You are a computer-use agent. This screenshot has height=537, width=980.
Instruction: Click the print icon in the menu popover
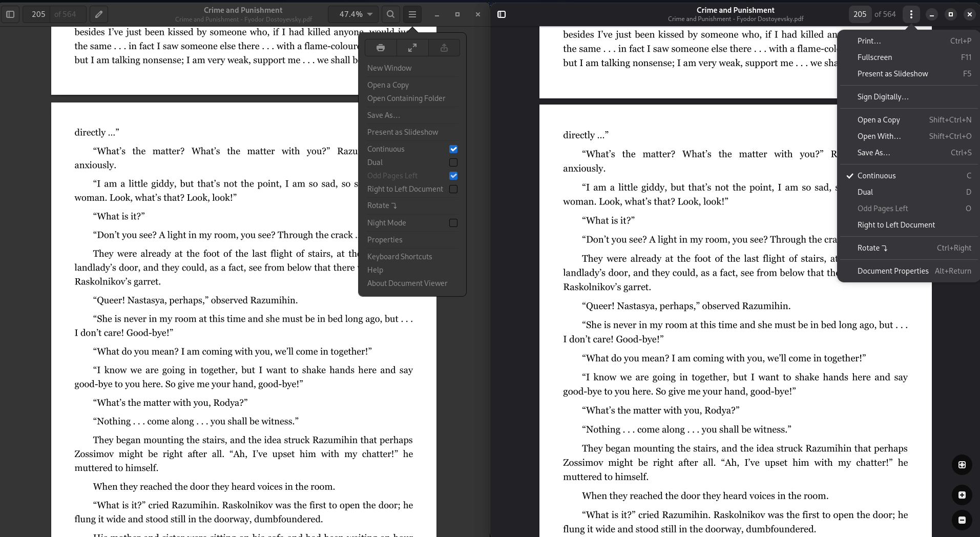tap(380, 47)
